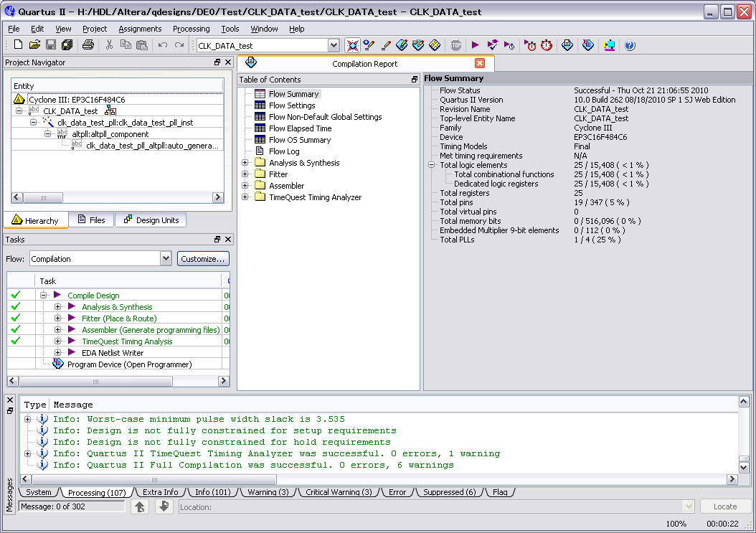Open the Location dropdown in Messages
The image size is (756, 533).
pos(689,506)
